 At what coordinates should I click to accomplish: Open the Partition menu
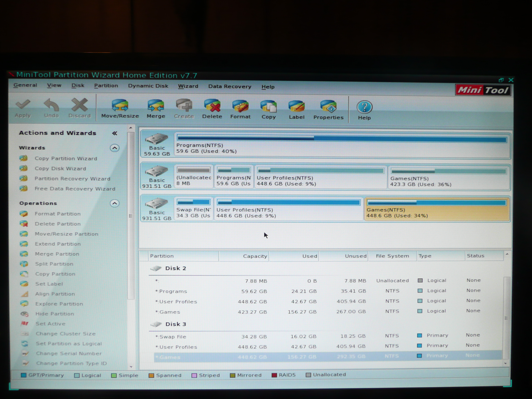(x=106, y=86)
